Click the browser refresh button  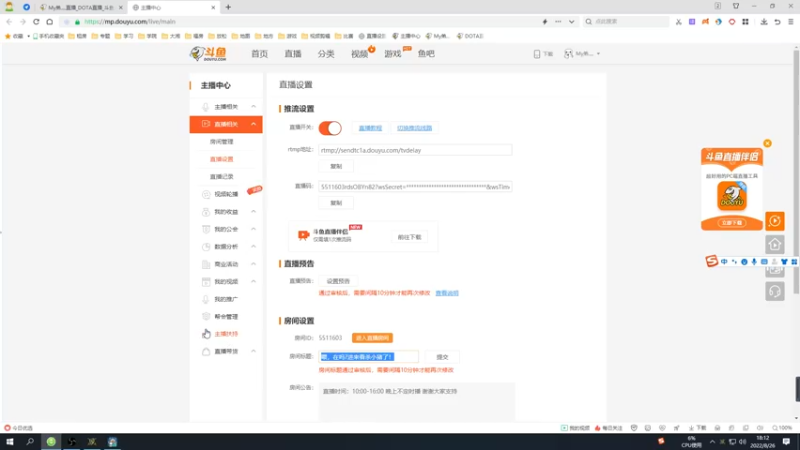(36, 21)
